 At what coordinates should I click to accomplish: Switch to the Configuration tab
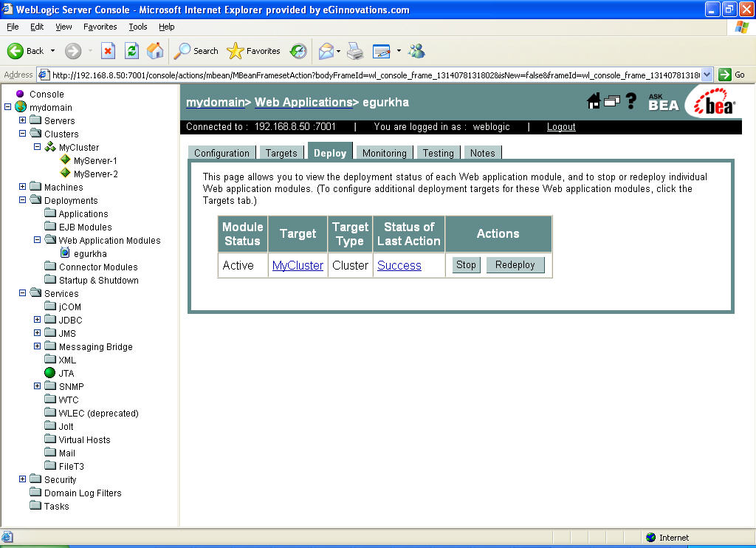221,152
